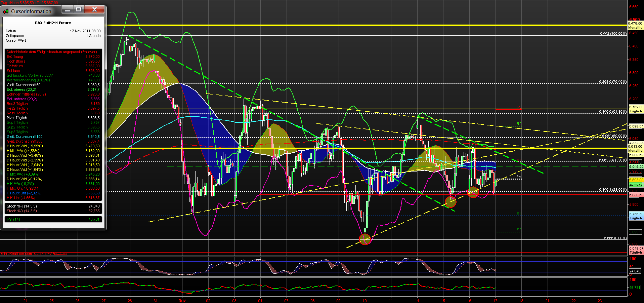Restore the Cursorinformation window with maximize control
644x303 pixels.
coord(80,9)
